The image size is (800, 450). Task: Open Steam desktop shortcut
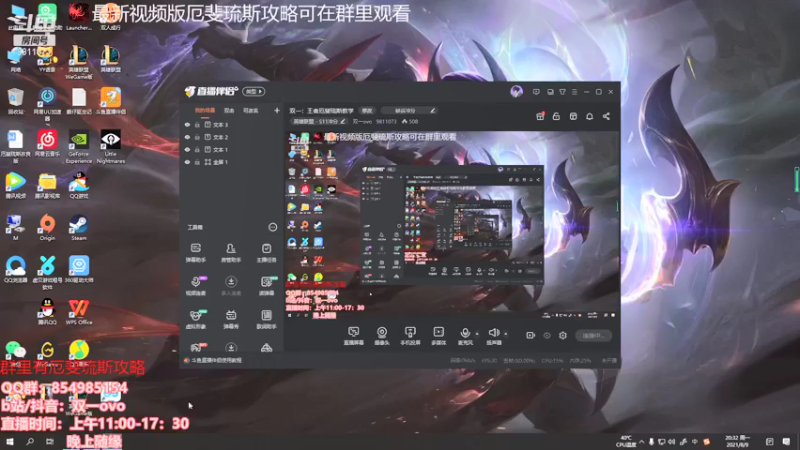(79, 228)
